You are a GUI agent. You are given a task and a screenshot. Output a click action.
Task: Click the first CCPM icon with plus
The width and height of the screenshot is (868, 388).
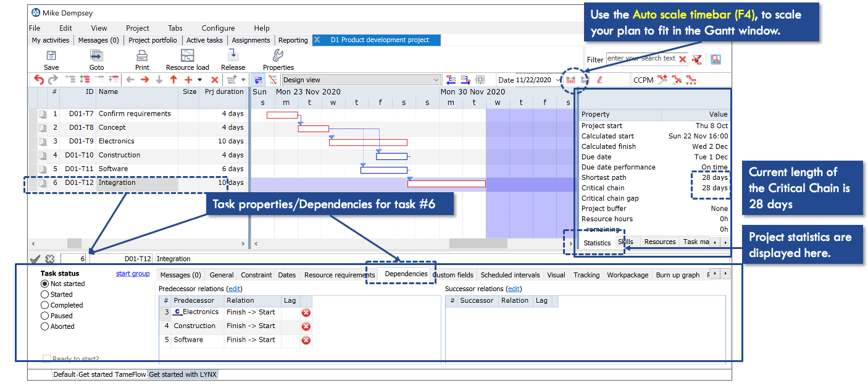click(662, 80)
